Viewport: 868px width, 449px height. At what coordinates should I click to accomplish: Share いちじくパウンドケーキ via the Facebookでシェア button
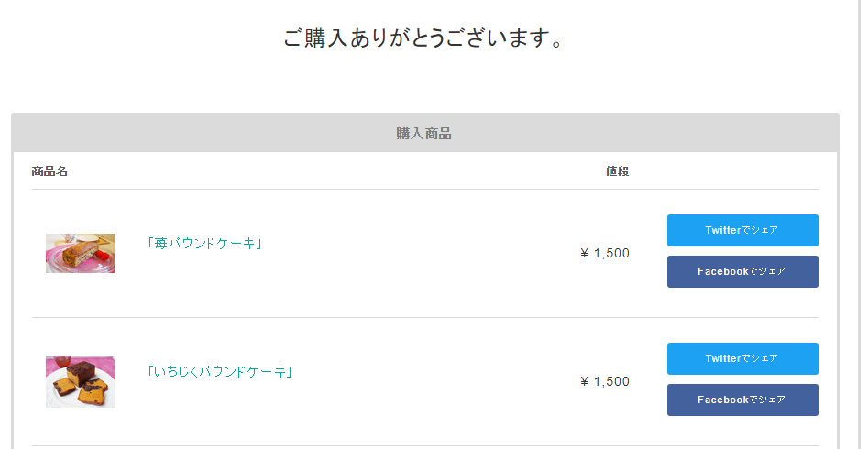tap(742, 400)
